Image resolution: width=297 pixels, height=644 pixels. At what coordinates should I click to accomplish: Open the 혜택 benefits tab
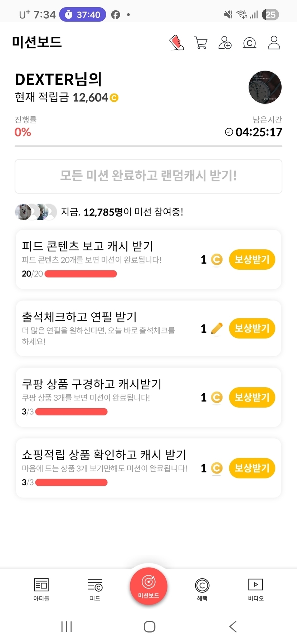click(202, 589)
